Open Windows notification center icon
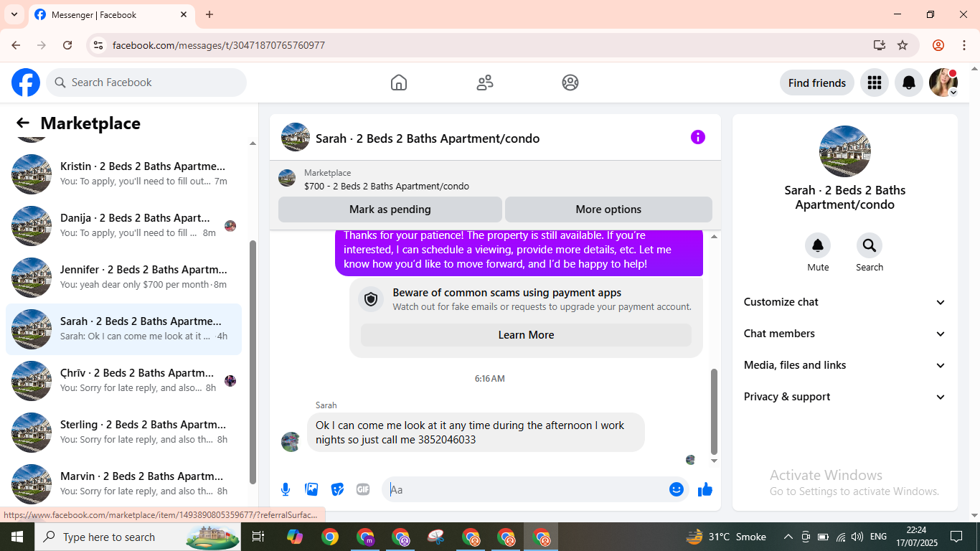 coord(956,537)
